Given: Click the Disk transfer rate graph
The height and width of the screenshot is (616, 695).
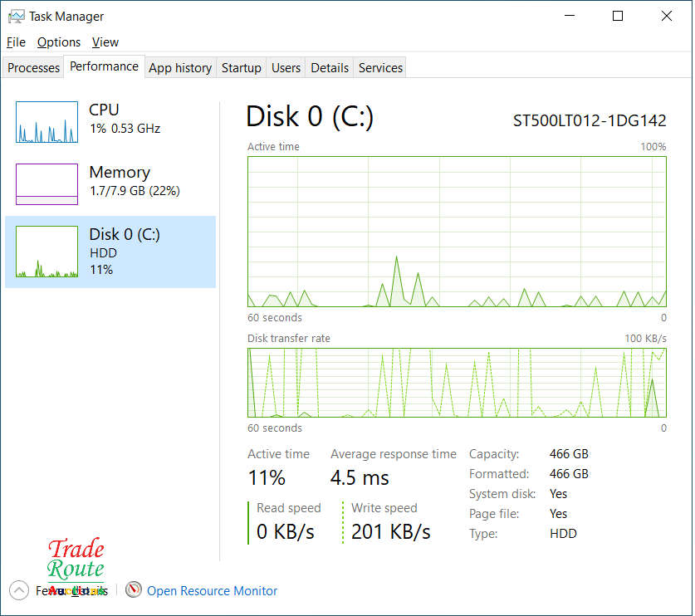Looking at the screenshot, I should [x=457, y=383].
